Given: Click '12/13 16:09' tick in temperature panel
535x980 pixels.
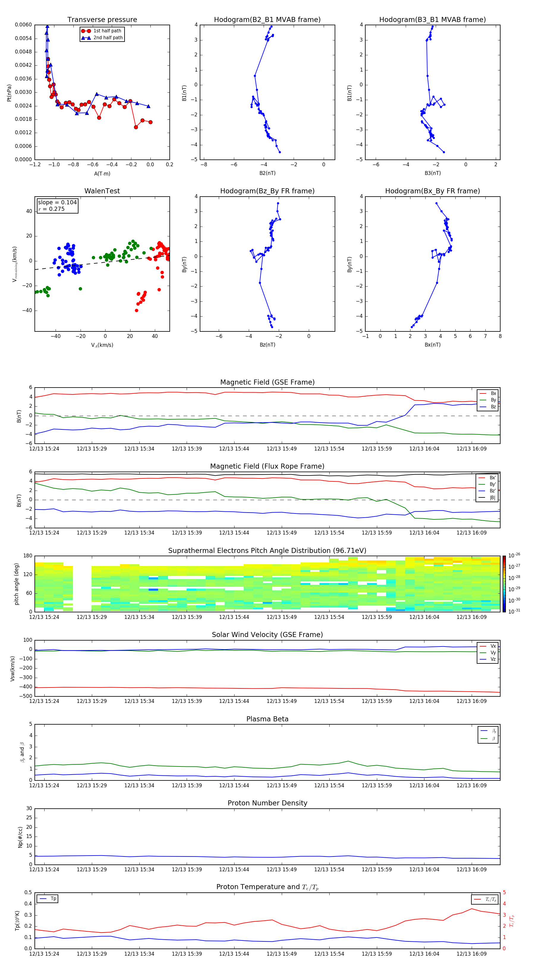Looking at the screenshot, I should click(471, 954).
